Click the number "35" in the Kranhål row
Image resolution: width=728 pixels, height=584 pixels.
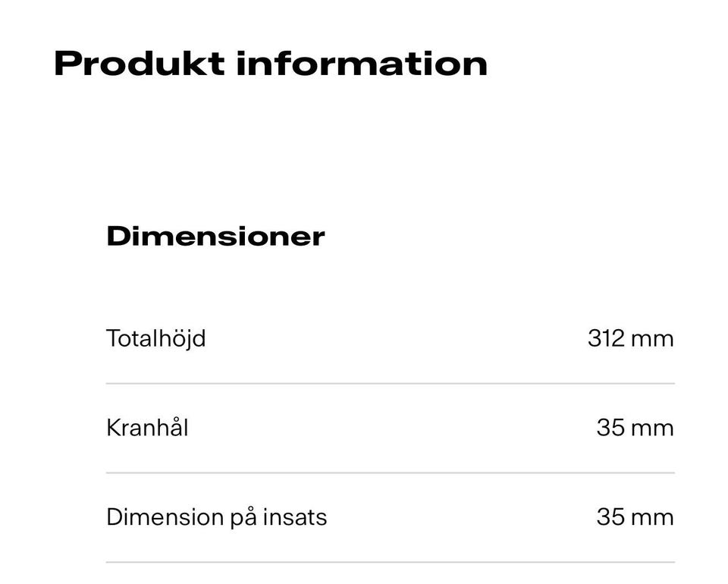pyautogui.click(x=610, y=428)
